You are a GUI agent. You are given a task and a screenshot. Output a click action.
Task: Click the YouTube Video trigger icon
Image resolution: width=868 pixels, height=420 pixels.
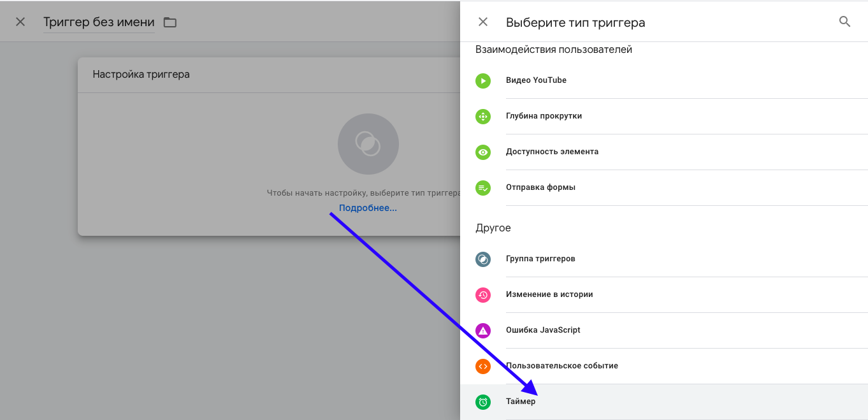pos(483,81)
